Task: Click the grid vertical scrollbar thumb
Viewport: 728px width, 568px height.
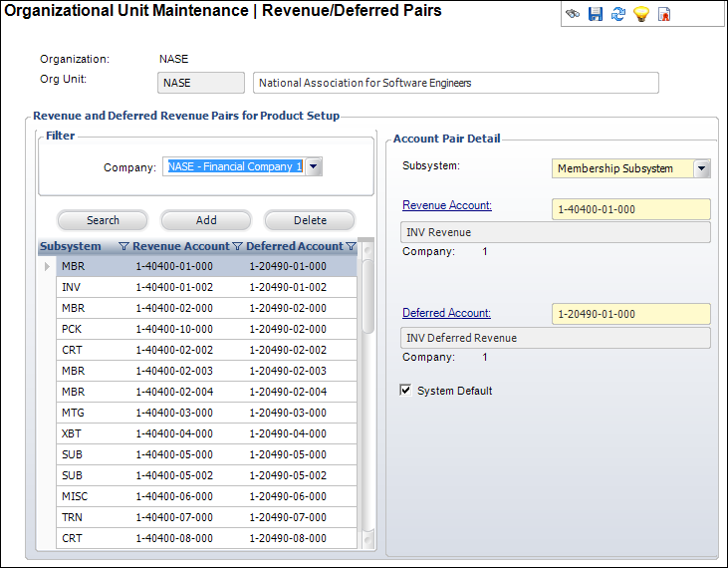Action: pyautogui.click(x=367, y=296)
